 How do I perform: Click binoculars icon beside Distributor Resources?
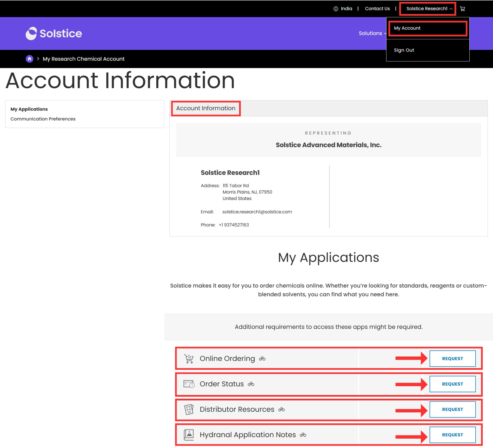point(282,410)
